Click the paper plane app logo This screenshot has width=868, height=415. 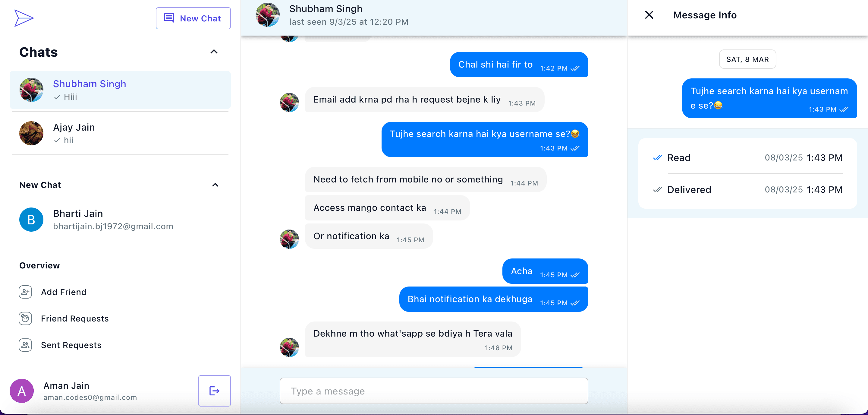pyautogui.click(x=24, y=18)
